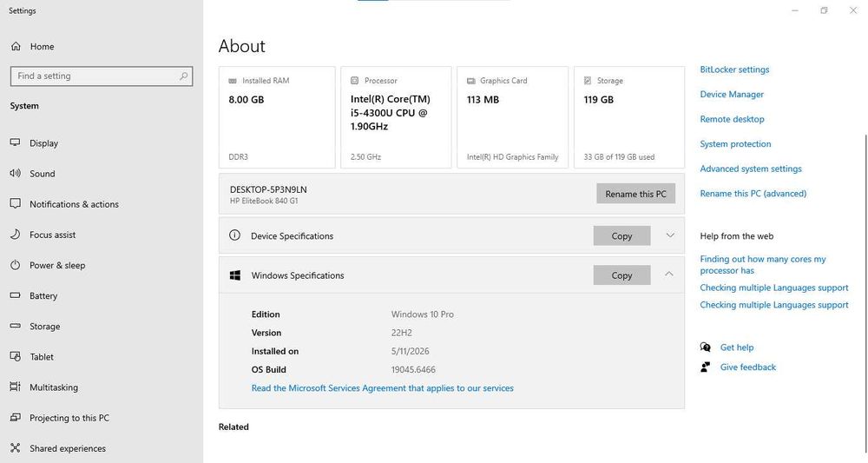
Task: Read the Microsoft Services Agreement link
Action: (x=383, y=388)
